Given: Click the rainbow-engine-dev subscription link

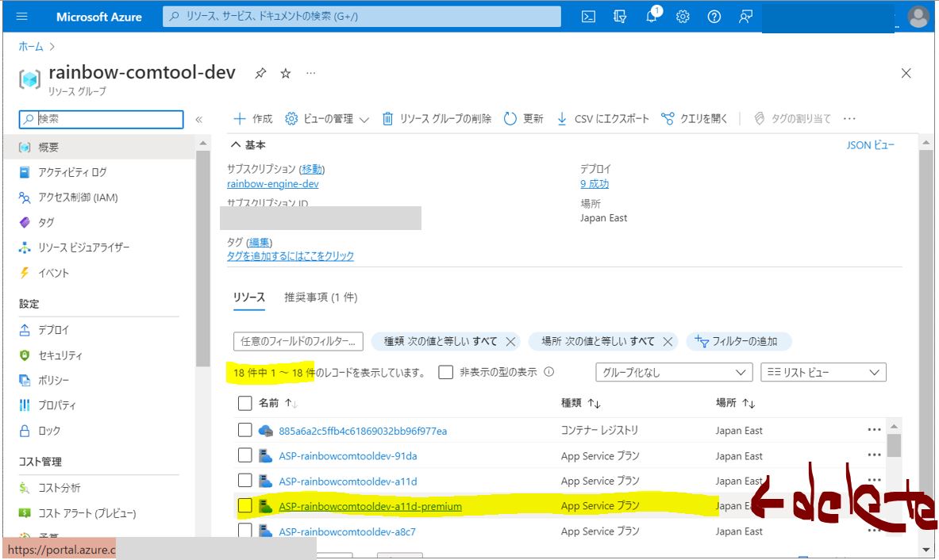Looking at the screenshot, I should [272, 184].
